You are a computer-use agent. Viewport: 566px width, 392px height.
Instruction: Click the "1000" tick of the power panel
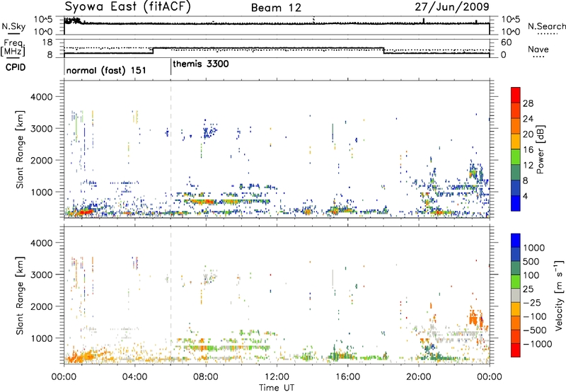(x=41, y=192)
